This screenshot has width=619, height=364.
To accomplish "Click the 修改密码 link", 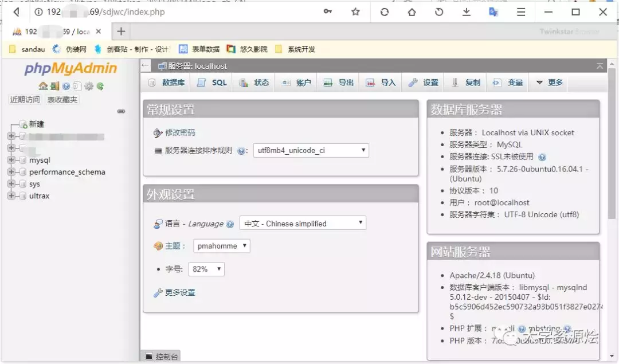I will [x=180, y=132].
